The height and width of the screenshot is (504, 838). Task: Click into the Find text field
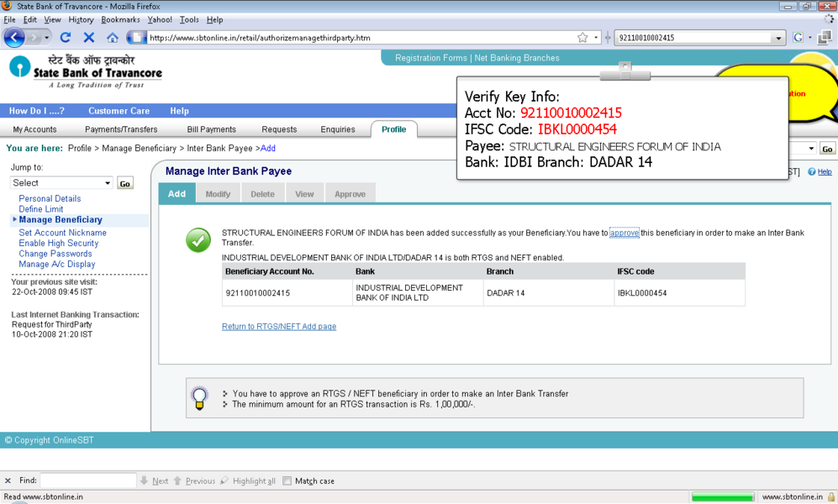coord(88,481)
